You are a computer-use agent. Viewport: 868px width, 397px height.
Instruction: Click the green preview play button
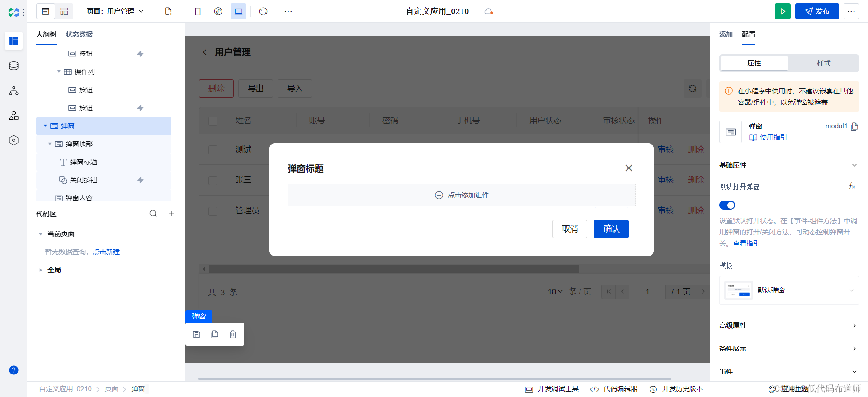[783, 11]
